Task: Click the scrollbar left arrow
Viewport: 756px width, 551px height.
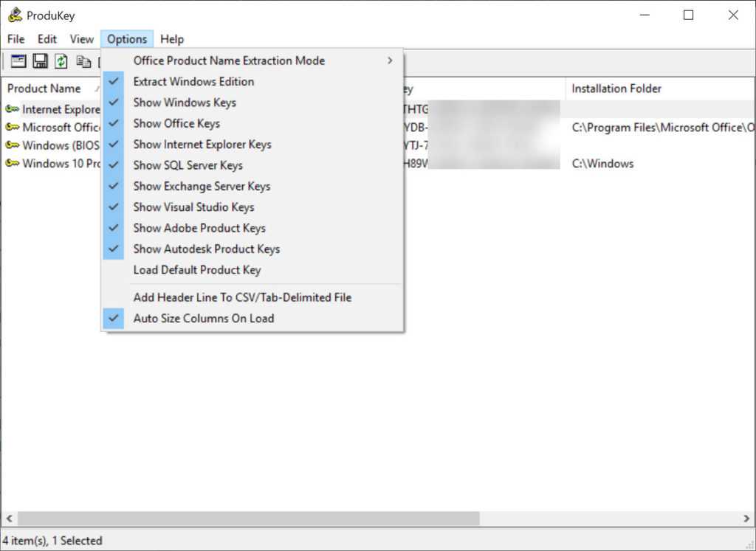Action: [9, 519]
